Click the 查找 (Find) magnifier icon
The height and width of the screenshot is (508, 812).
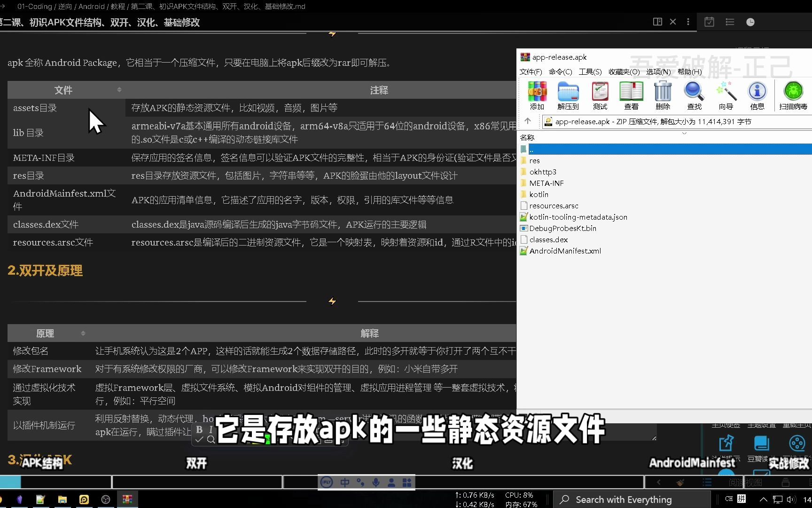pos(694,95)
